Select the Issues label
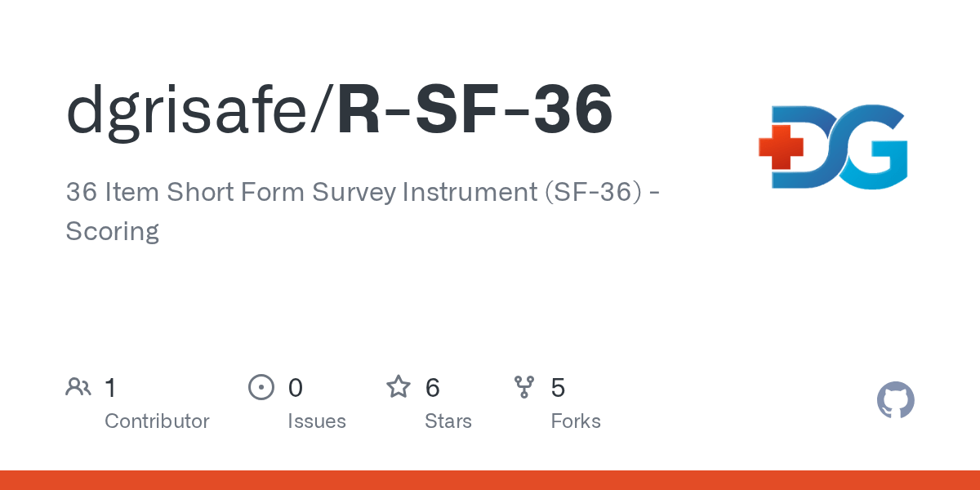The image size is (980, 490). [317, 421]
